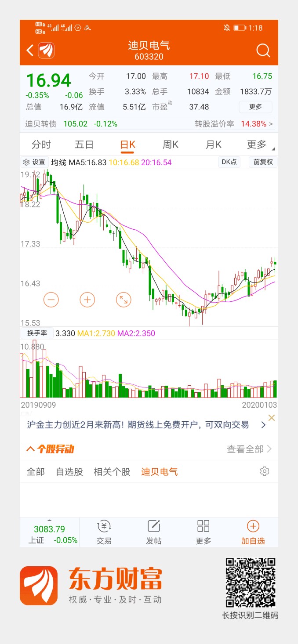
Task: Tap the back arrow in header
Action: 30,51
